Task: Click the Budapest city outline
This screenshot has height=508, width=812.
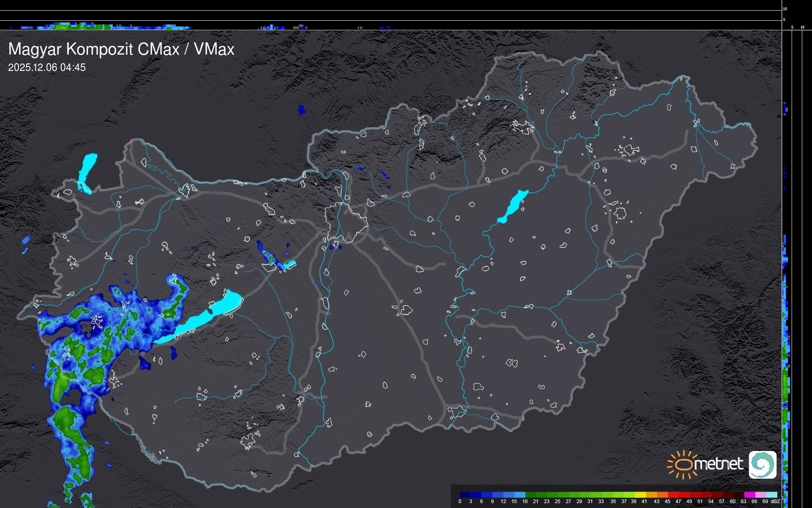Action: pyautogui.click(x=346, y=221)
